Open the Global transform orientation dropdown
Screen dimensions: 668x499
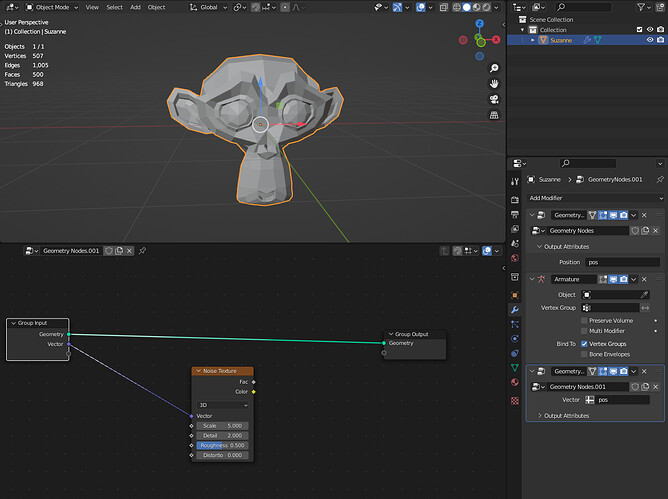[208, 7]
